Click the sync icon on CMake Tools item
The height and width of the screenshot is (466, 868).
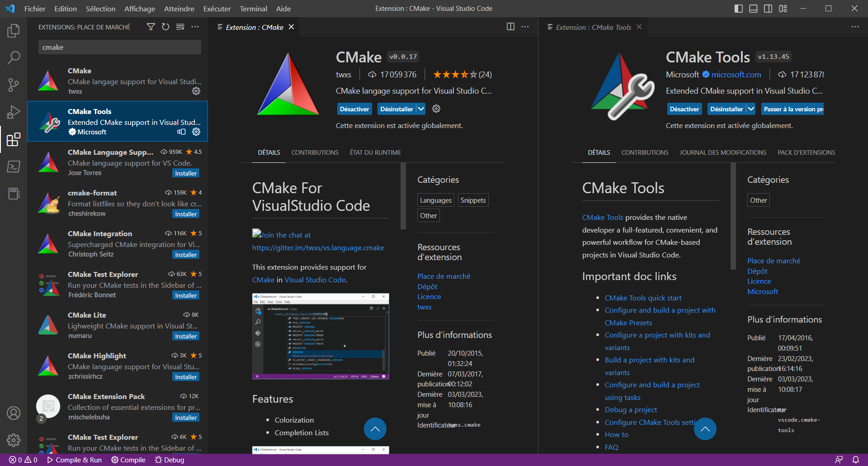tap(181, 132)
